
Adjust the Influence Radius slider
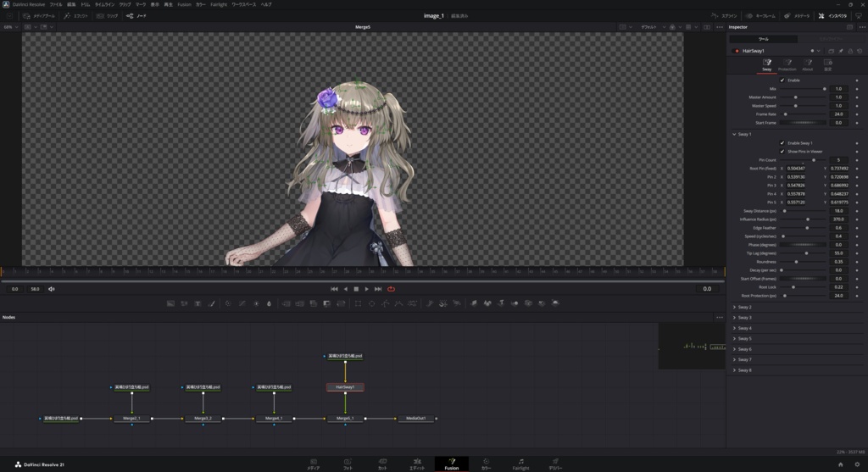pyautogui.click(x=803, y=219)
